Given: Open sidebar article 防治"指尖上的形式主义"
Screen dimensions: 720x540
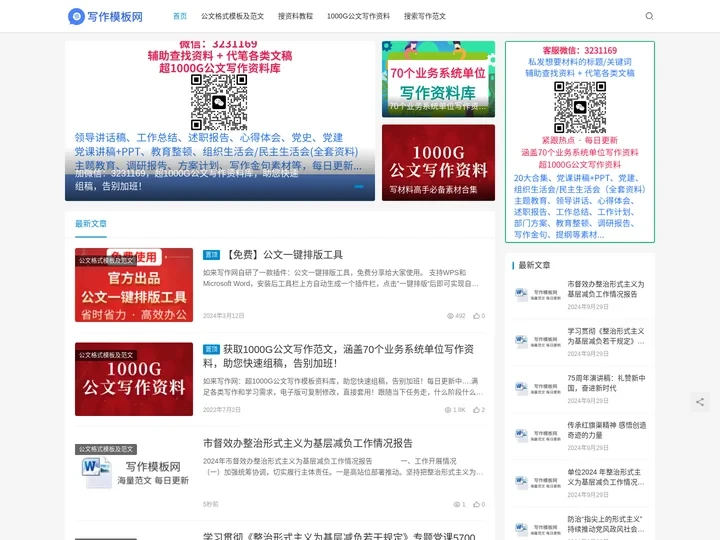Looking at the screenshot, I should [606, 524].
